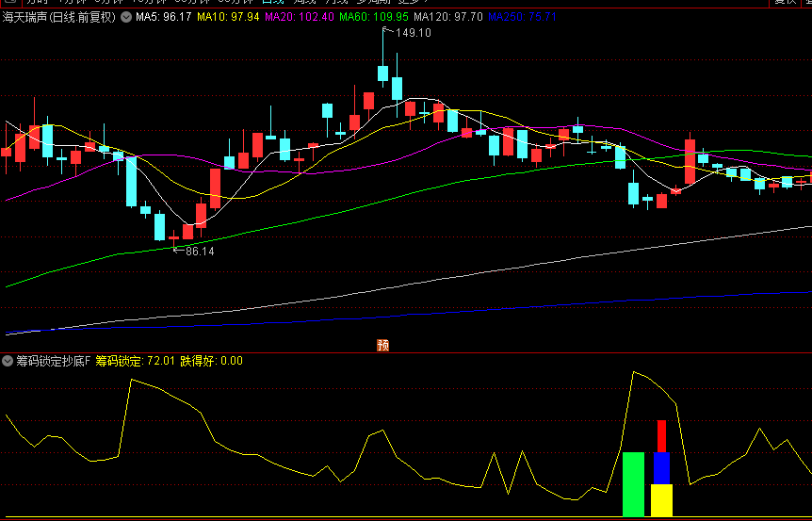Click the blue MA250 legend label
The image size is (812, 521).
click(523, 17)
